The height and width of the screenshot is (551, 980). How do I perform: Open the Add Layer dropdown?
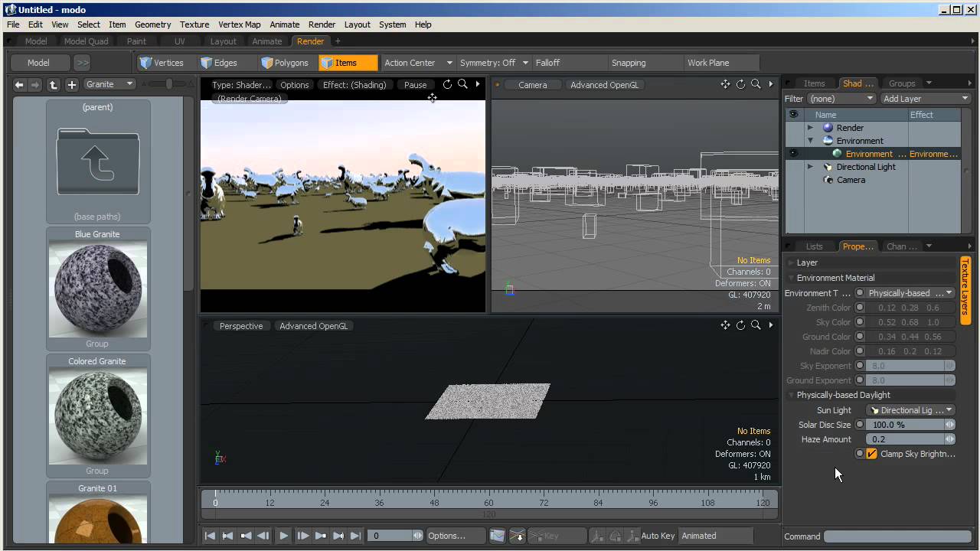click(925, 99)
